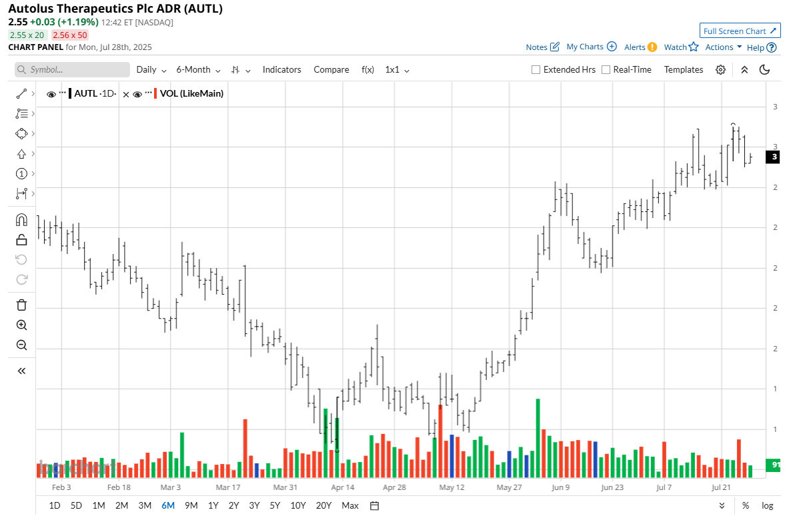Select the Max range
The height and width of the screenshot is (532, 805).
click(350, 506)
